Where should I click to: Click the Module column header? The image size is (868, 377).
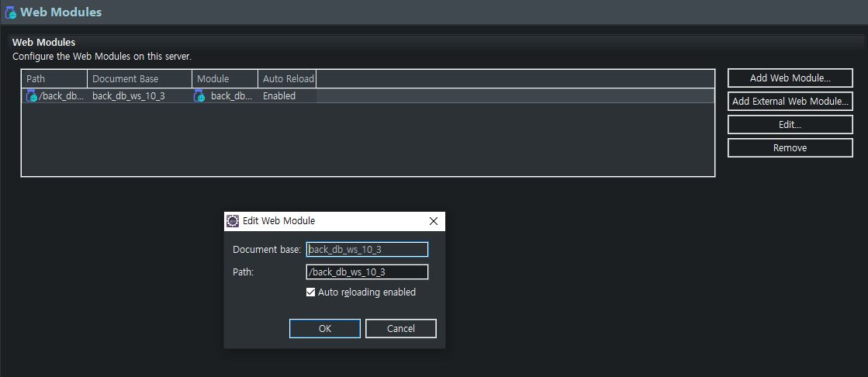tap(225, 78)
